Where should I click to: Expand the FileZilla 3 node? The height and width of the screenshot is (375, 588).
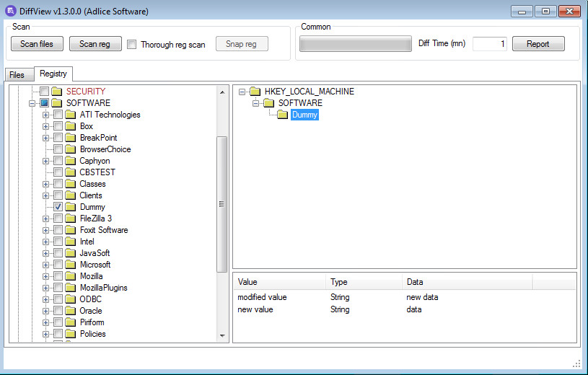click(45, 219)
